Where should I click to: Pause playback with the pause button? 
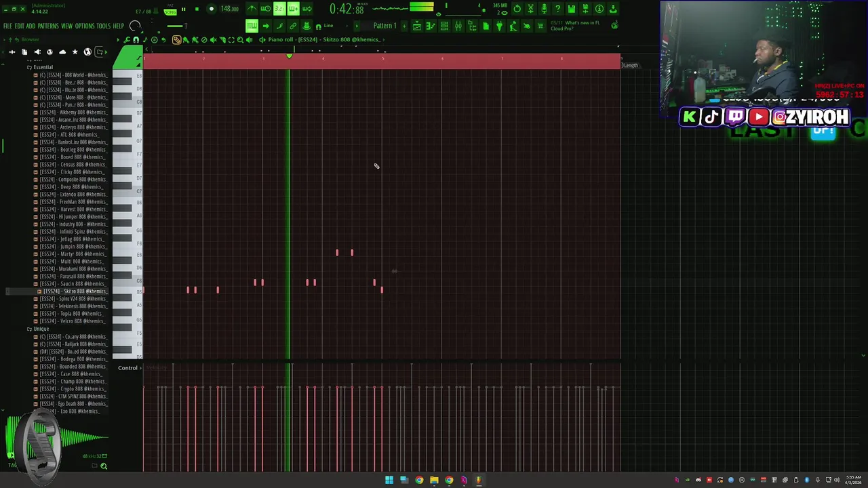point(183,9)
